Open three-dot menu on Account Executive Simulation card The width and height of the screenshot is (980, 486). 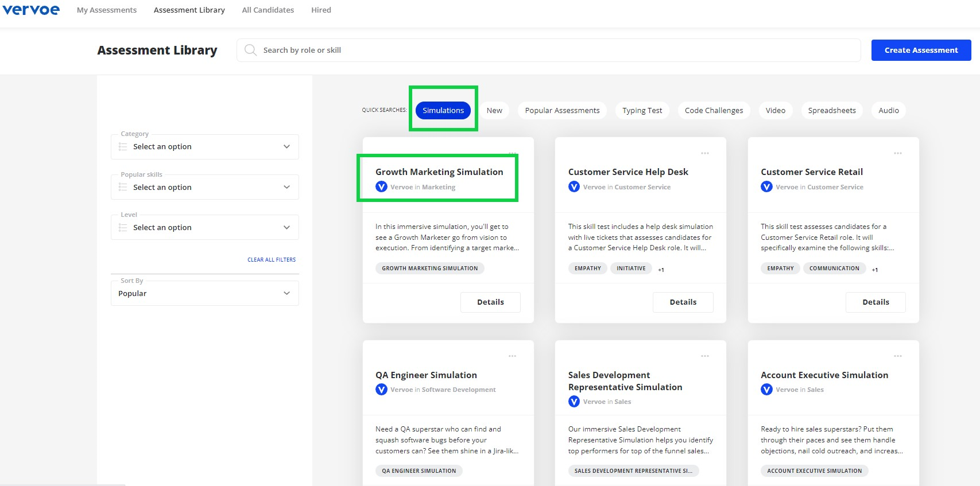898,356
